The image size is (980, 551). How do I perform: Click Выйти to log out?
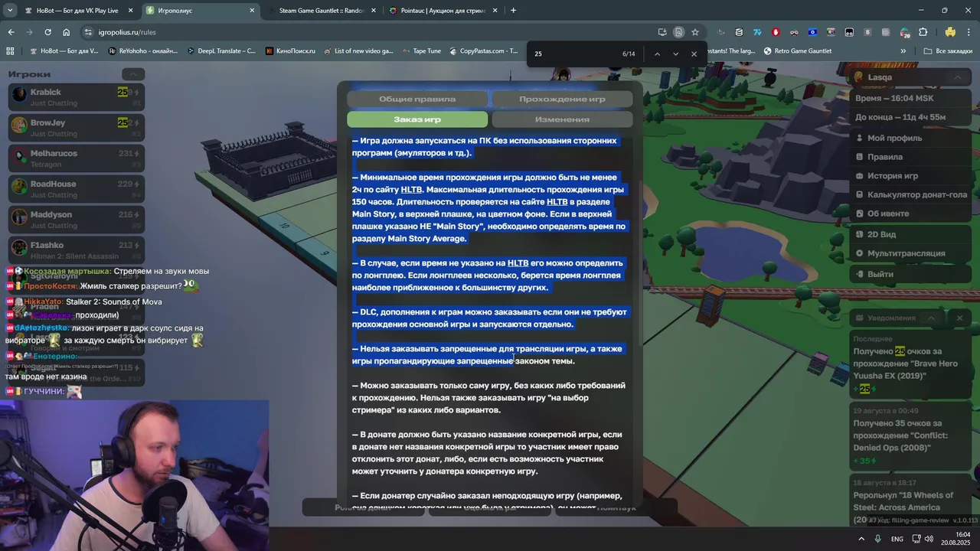(x=910, y=274)
